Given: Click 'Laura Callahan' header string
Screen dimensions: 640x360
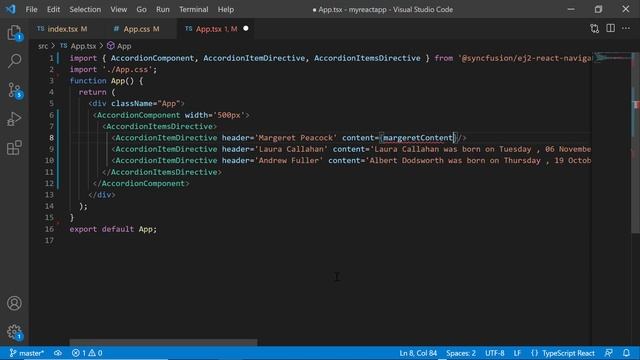Looking at the screenshot, I should point(291,149).
